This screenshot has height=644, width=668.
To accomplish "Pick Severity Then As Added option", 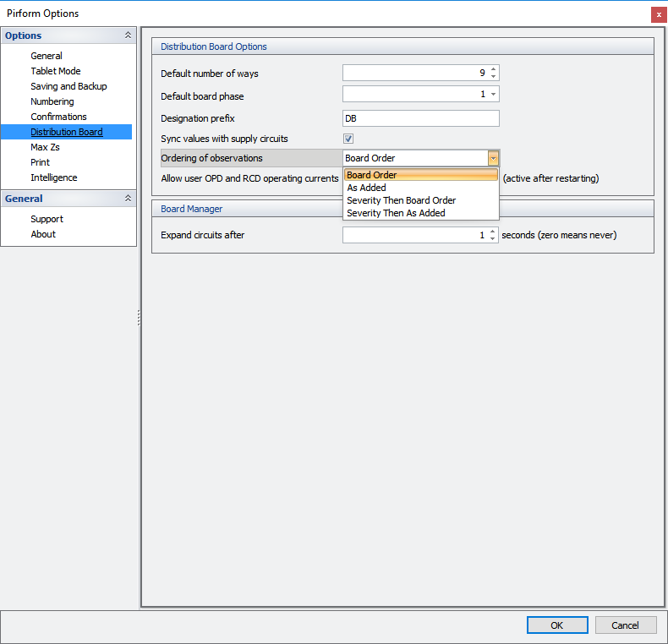I will [396, 213].
